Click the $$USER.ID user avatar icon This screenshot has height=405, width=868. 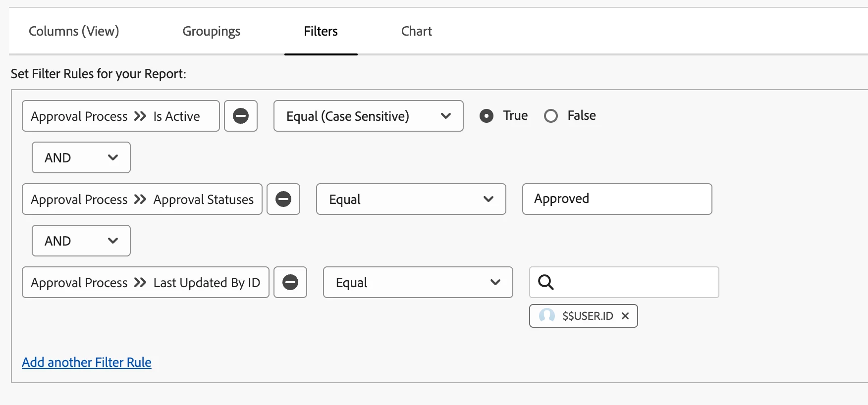coord(547,316)
